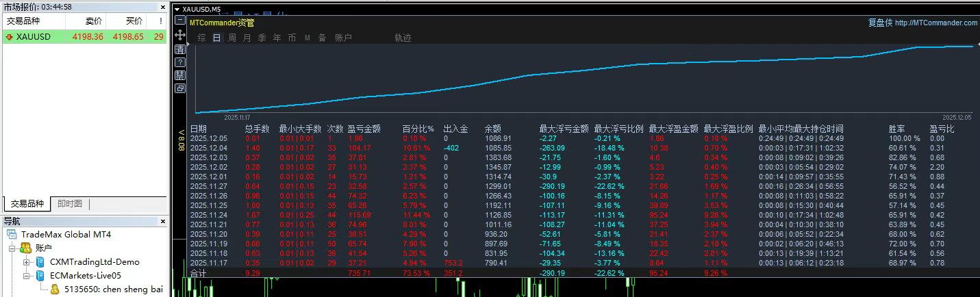Click the 2025.12.05 date row
Image resolution: width=980 pixels, height=297 pixels.
click(208, 138)
